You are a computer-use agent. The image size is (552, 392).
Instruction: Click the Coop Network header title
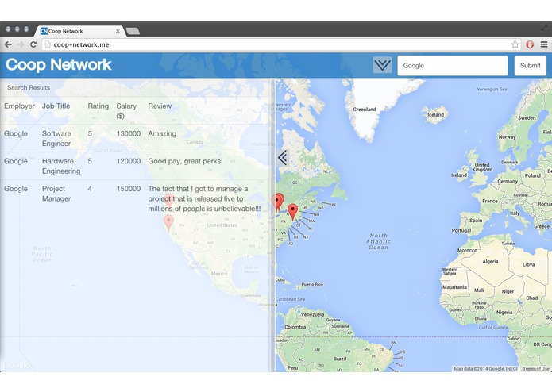59,65
